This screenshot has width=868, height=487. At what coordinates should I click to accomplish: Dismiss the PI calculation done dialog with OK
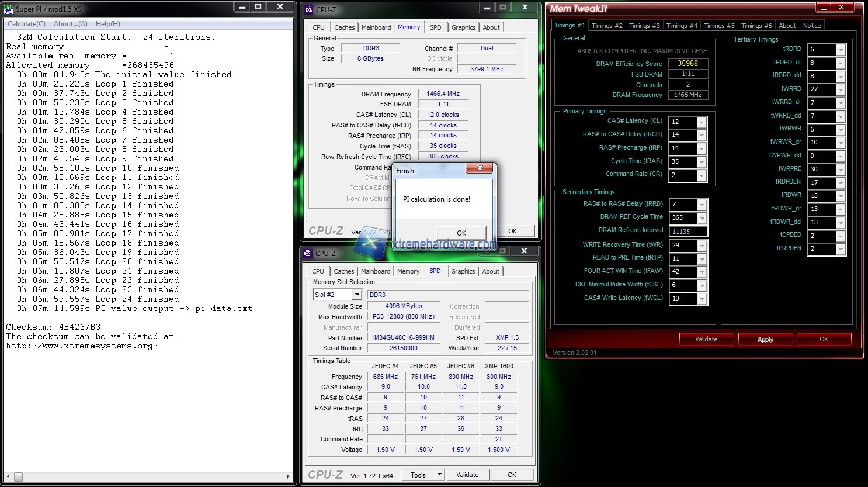tap(461, 233)
